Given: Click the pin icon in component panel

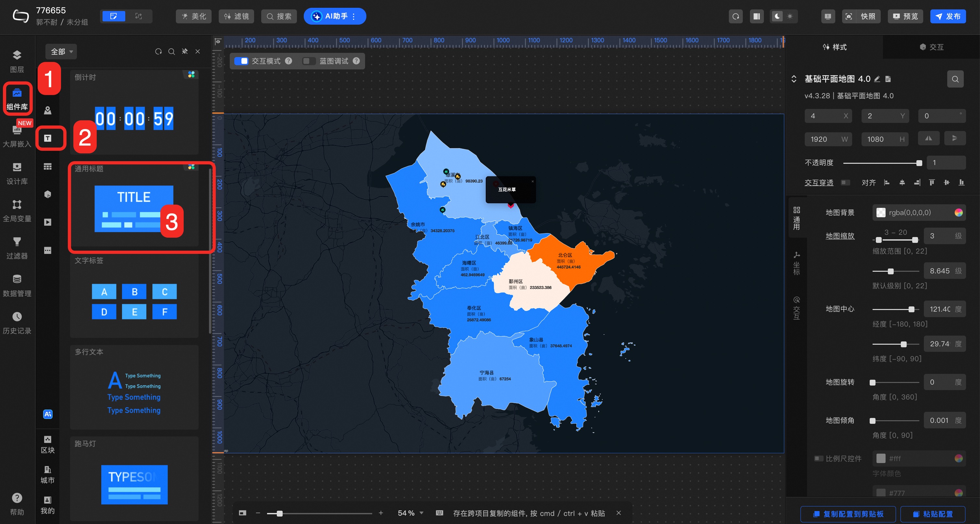Looking at the screenshot, I should pos(185,51).
